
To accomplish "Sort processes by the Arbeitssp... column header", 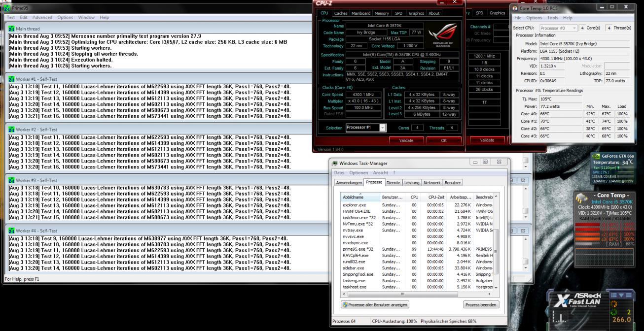I will (x=461, y=197).
